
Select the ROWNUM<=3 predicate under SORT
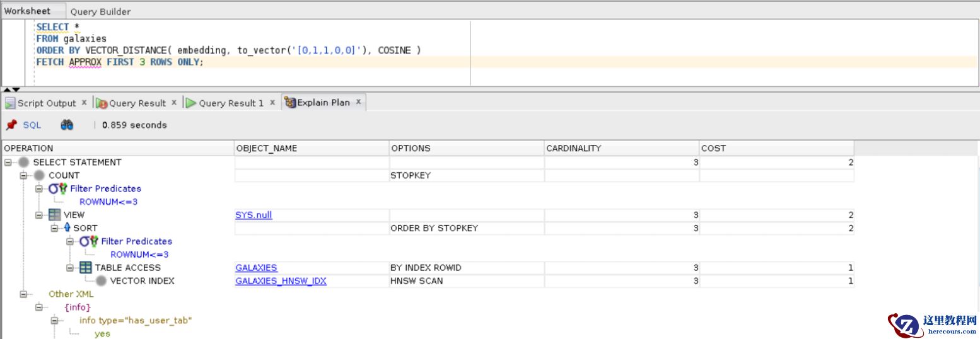(139, 255)
